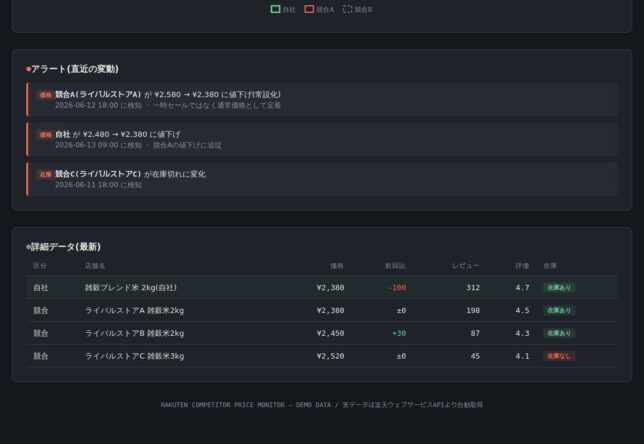Click the 198 review count
644x444 pixels.
coord(473,311)
